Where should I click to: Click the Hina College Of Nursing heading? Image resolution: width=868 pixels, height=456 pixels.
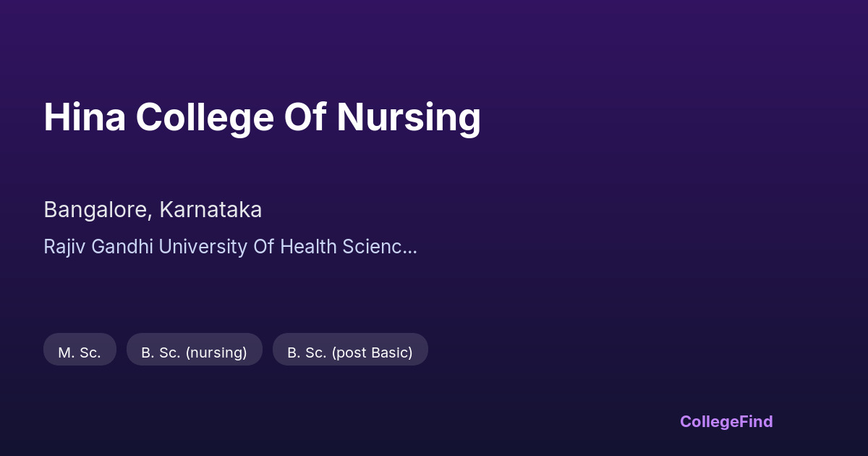(262, 117)
